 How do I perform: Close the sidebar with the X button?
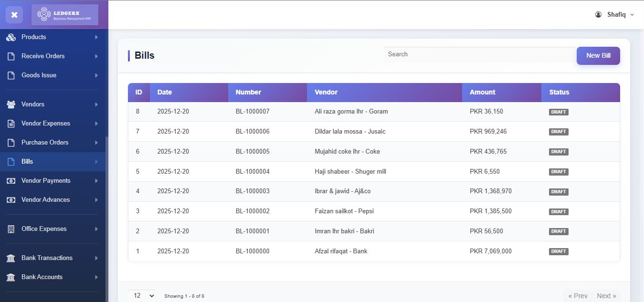14,15
